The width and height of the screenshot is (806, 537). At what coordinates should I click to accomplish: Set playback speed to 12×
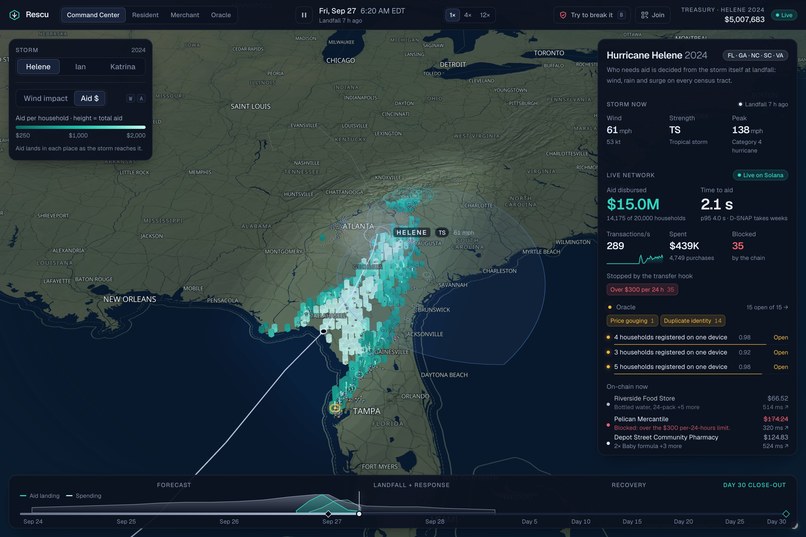point(485,15)
